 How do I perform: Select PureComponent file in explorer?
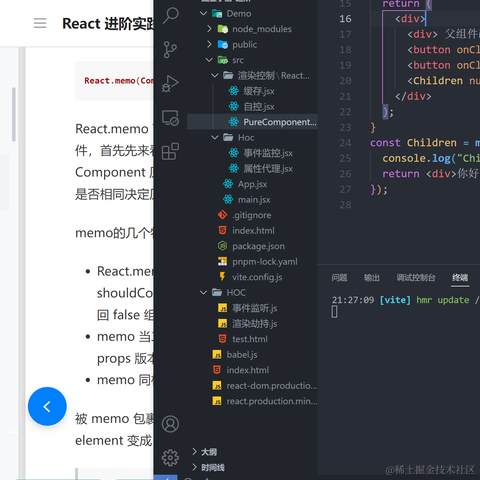pyautogui.click(x=252, y=122)
